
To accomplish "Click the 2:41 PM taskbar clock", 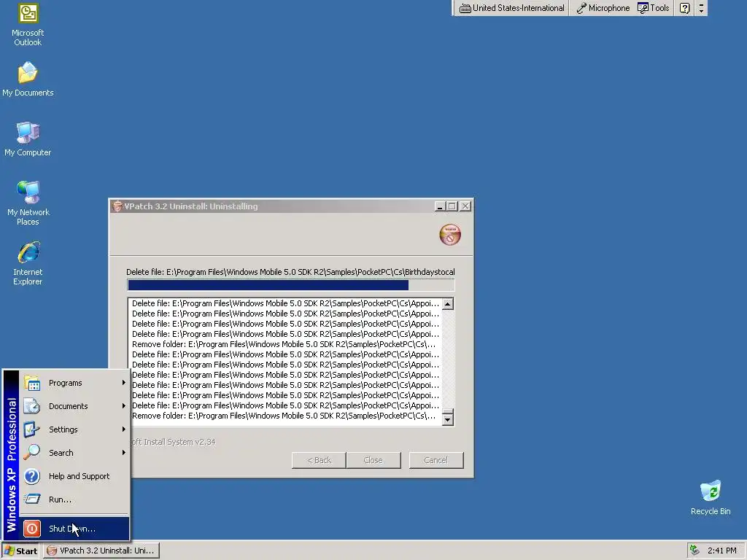I will 721,551.
